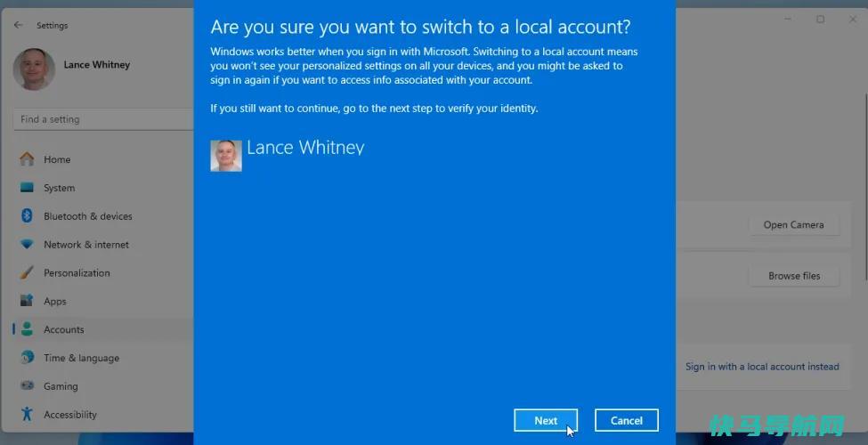868x445 pixels.
Task: Select the System monitor icon
Action: click(27, 188)
